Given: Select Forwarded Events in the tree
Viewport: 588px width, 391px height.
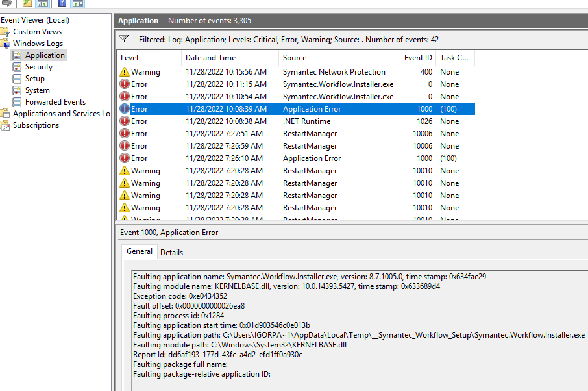Looking at the screenshot, I should point(55,102).
